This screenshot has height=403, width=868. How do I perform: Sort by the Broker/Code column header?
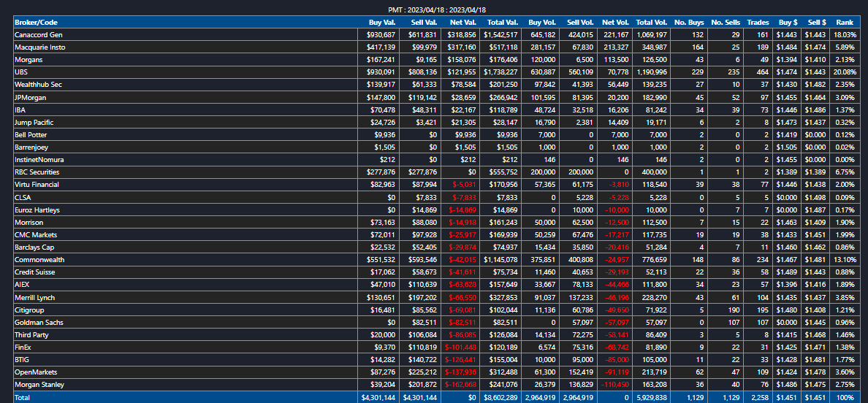click(36, 23)
